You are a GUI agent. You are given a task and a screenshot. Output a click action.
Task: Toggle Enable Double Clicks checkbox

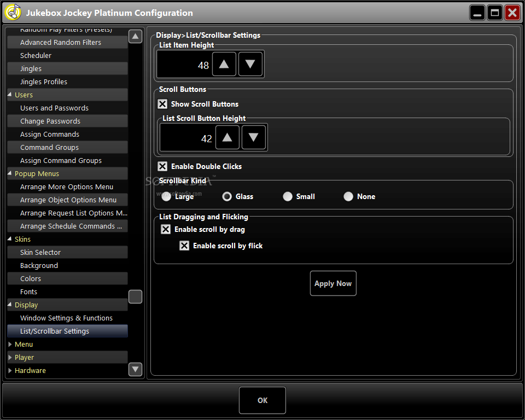click(162, 166)
